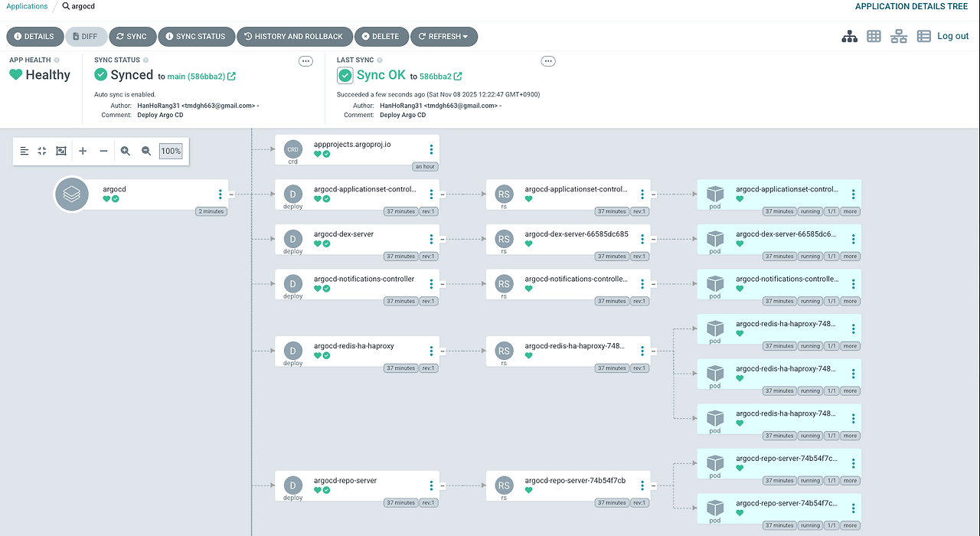The width and height of the screenshot is (980, 536).
Task: Click the SYNC button
Action: tap(132, 36)
